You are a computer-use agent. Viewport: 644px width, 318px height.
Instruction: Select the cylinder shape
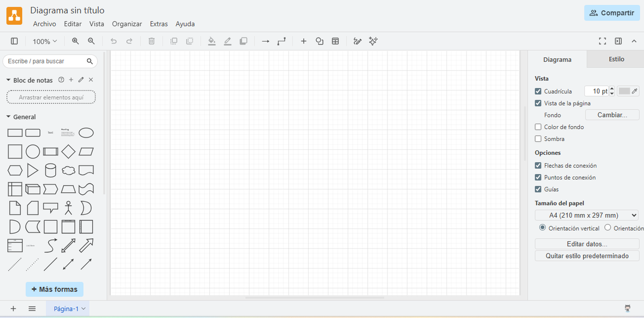coord(50,171)
